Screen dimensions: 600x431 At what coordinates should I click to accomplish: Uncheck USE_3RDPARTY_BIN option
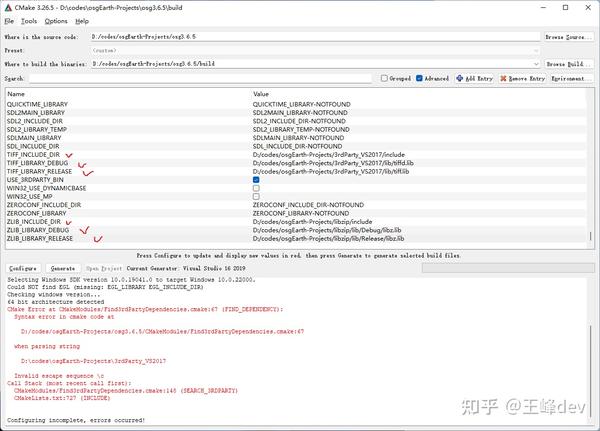pos(256,180)
